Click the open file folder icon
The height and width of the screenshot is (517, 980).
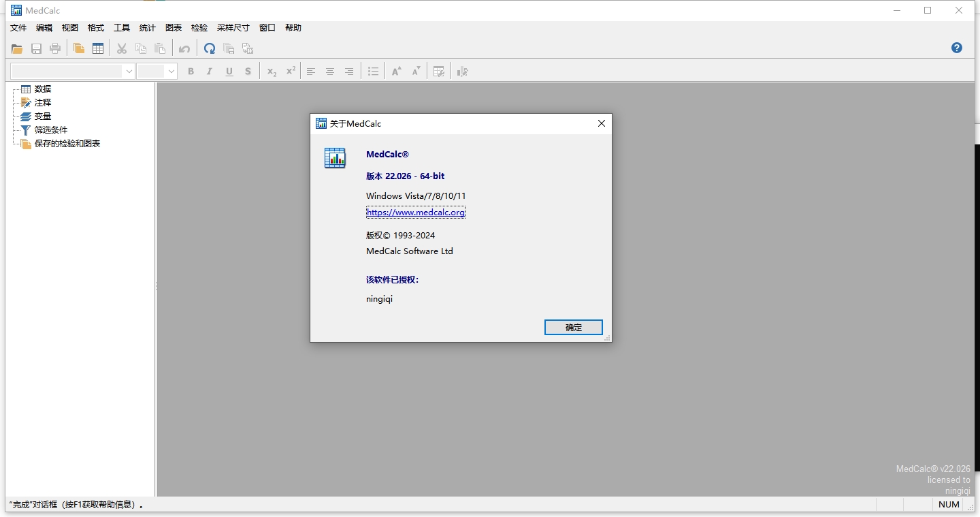[17, 48]
